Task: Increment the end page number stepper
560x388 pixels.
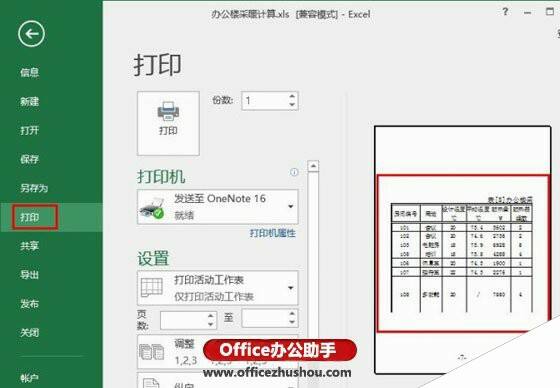Action: [x=292, y=314]
